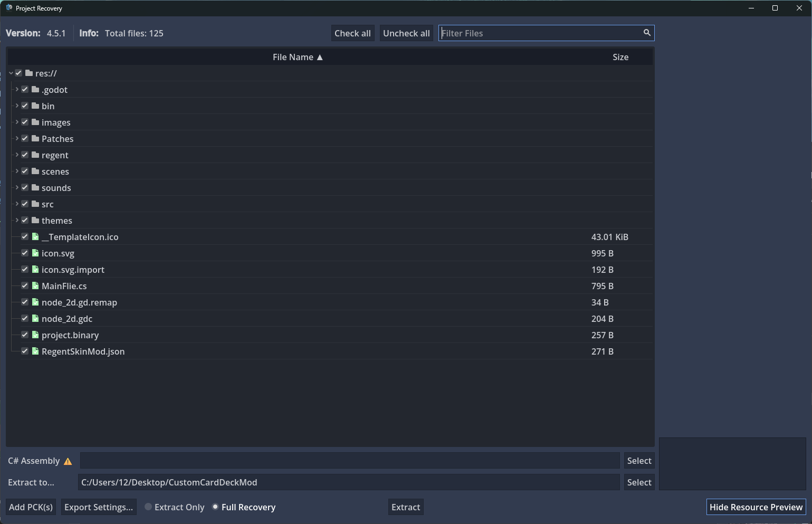Click Select button for Extract to path
Screen dimensions: 812x524
tap(639, 482)
